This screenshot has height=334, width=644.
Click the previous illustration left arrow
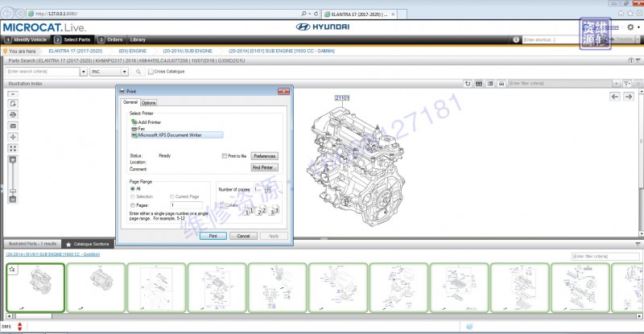[615, 97]
